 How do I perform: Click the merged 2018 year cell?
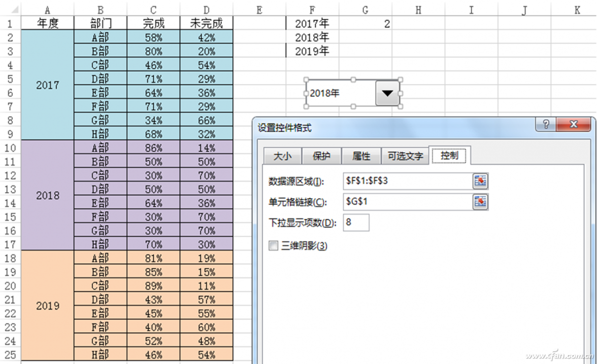coord(48,195)
